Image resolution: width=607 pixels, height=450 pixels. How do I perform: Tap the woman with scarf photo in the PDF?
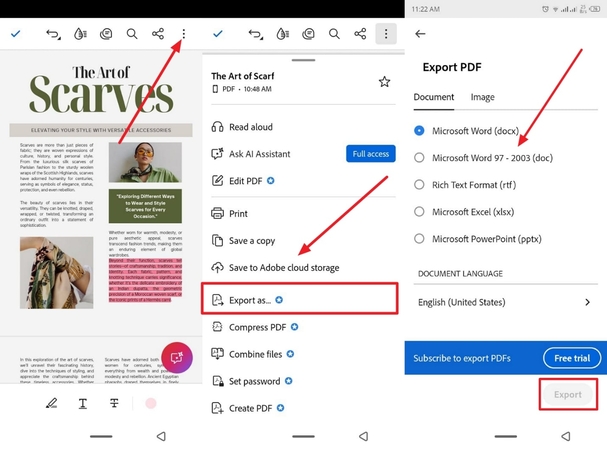point(145,162)
